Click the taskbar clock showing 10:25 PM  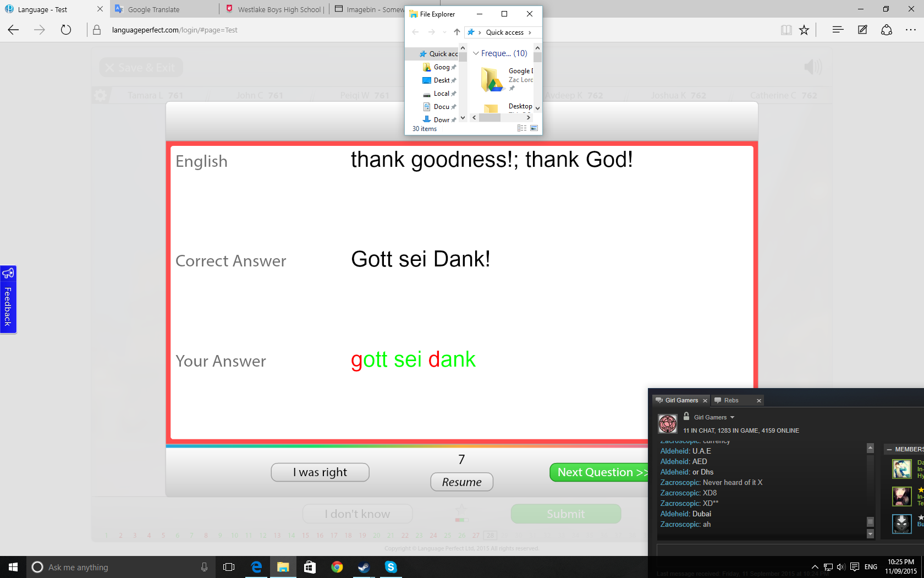click(x=901, y=567)
